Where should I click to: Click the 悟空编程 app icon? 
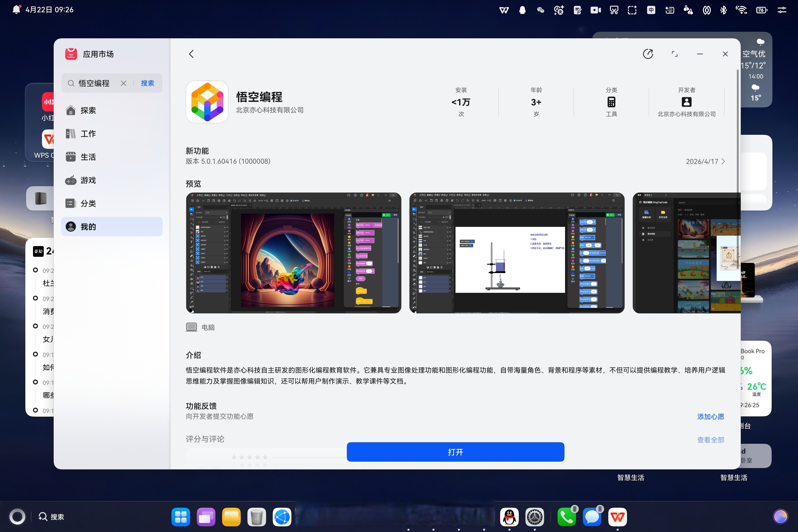point(207,102)
